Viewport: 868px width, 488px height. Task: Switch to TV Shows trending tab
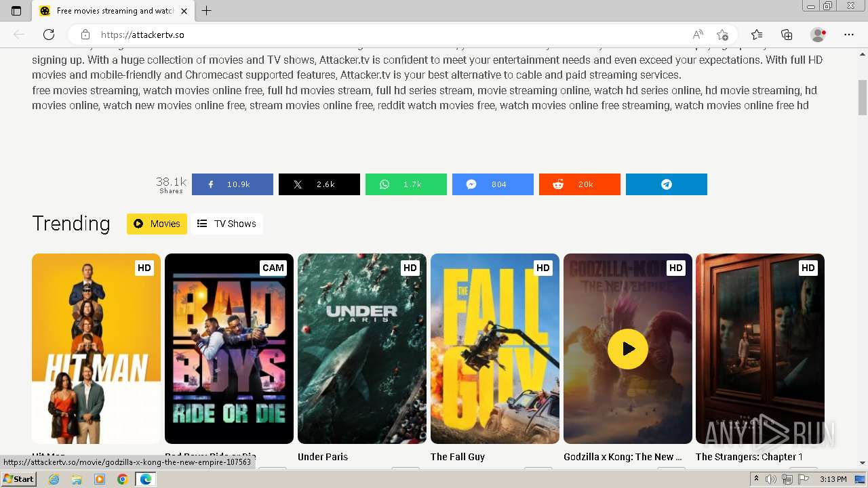[227, 224]
